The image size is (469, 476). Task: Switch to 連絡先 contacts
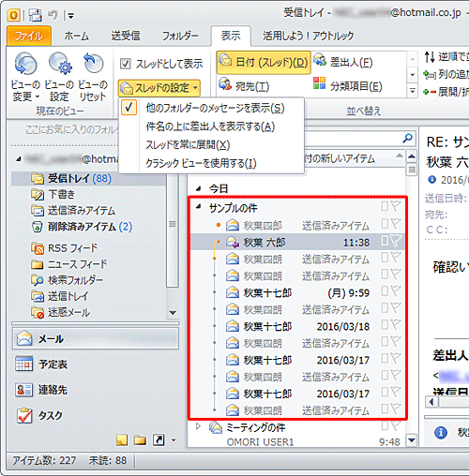click(41, 390)
